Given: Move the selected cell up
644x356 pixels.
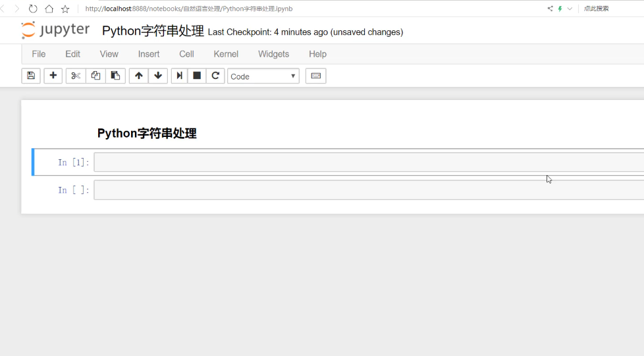Looking at the screenshot, I should pos(138,76).
